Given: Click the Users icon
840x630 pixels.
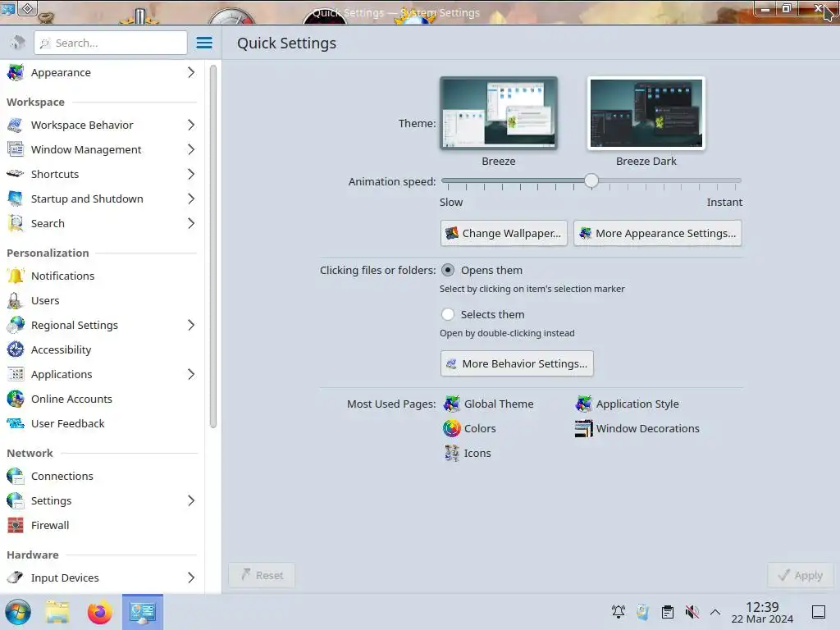Looking at the screenshot, I should coord(16,300).
